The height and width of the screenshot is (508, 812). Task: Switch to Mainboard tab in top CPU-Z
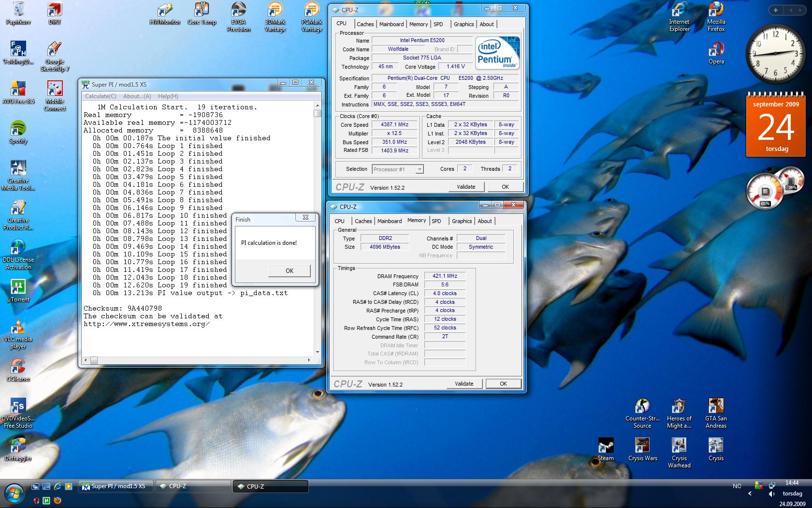point(391,24)
